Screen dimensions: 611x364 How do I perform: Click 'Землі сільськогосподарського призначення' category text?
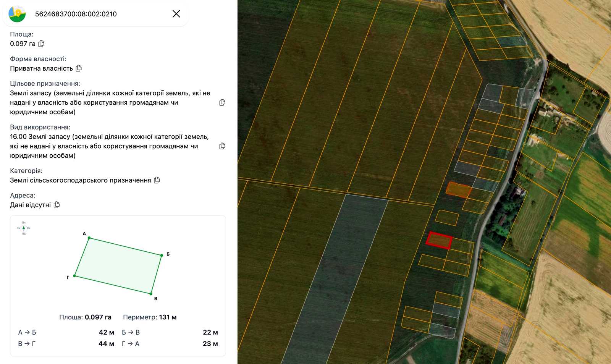(81, 180)
